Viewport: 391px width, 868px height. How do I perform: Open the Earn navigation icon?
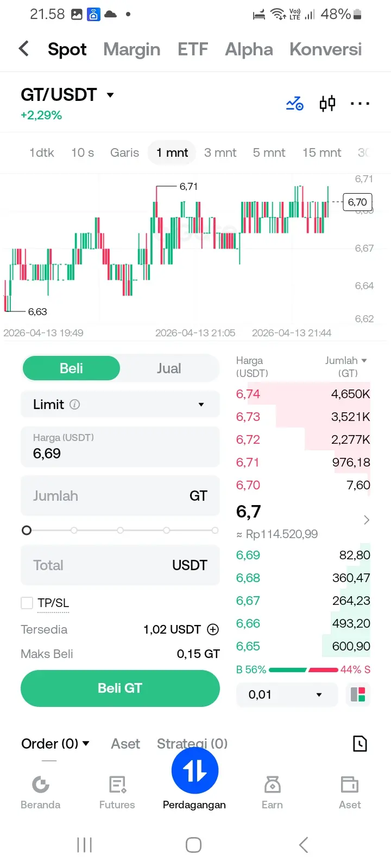(272, 784)
